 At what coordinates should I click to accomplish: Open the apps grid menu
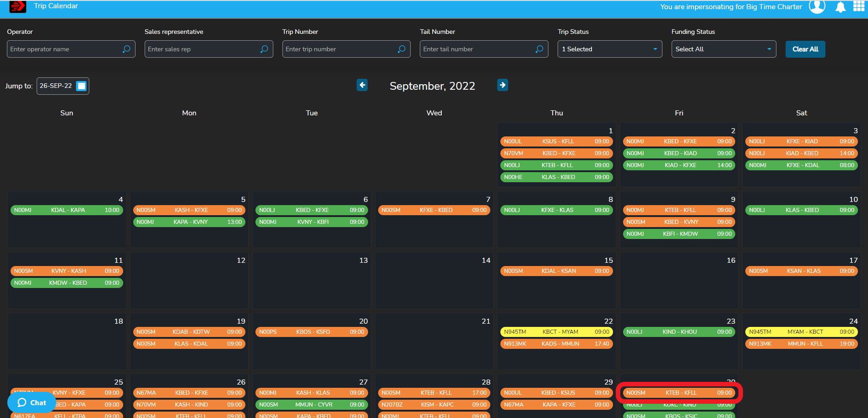[x=859, y=6]
